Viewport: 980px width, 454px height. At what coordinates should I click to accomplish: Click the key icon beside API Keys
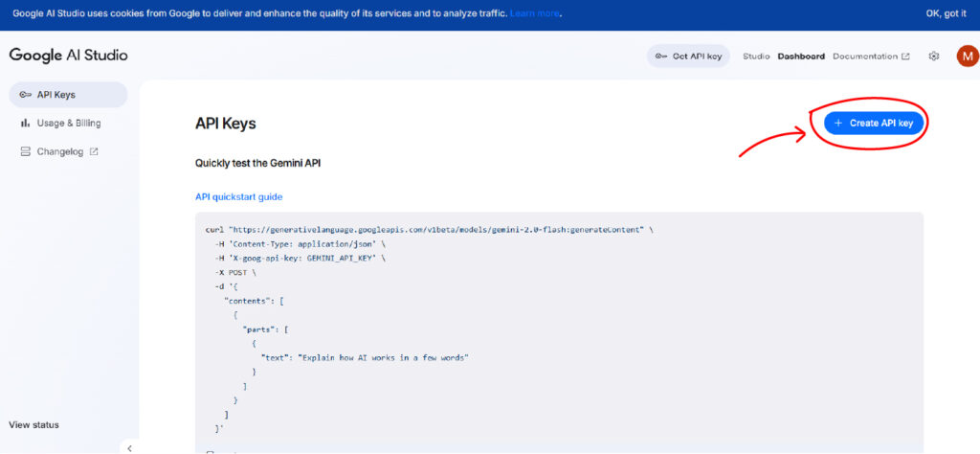pos(25,95)
